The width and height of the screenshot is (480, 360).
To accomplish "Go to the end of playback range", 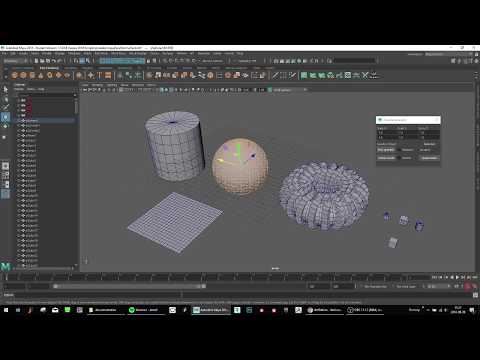I will tap(474, 277).
